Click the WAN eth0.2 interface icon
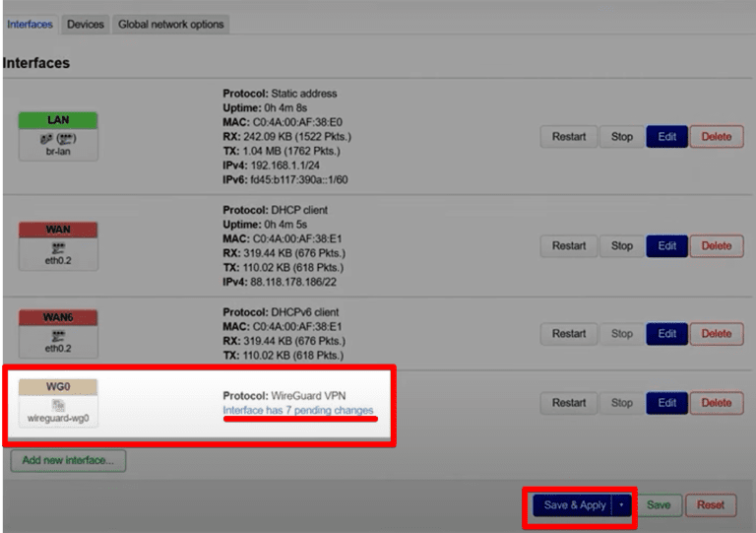Image resolution: width=756 pixels, height=533 pixels. (x=58, y=247)
